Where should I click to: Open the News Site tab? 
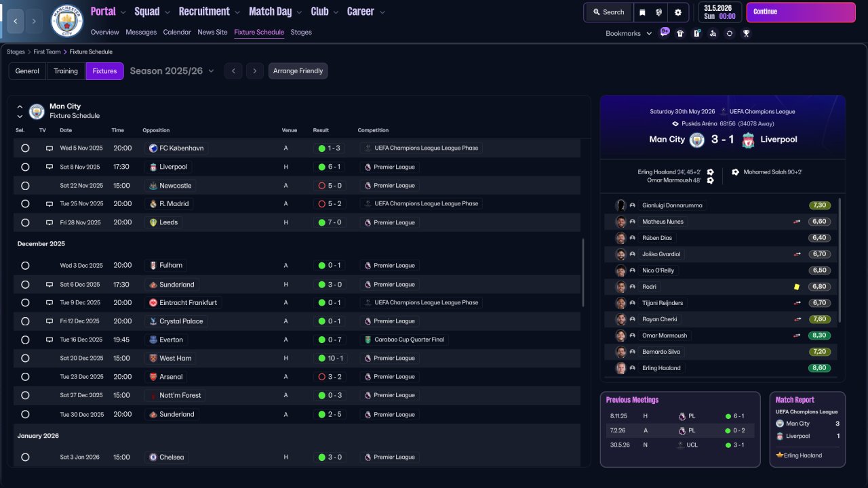(x=212, y=32)
